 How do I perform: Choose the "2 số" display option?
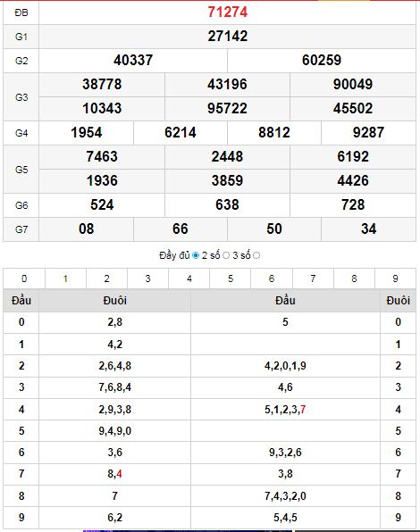point(226,255)
